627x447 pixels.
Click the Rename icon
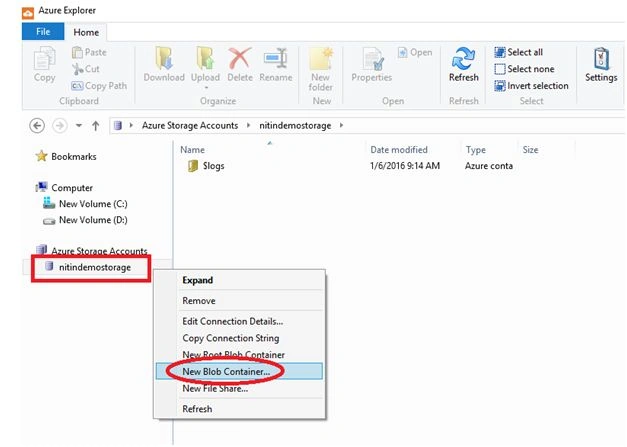[x=276, y=58]
